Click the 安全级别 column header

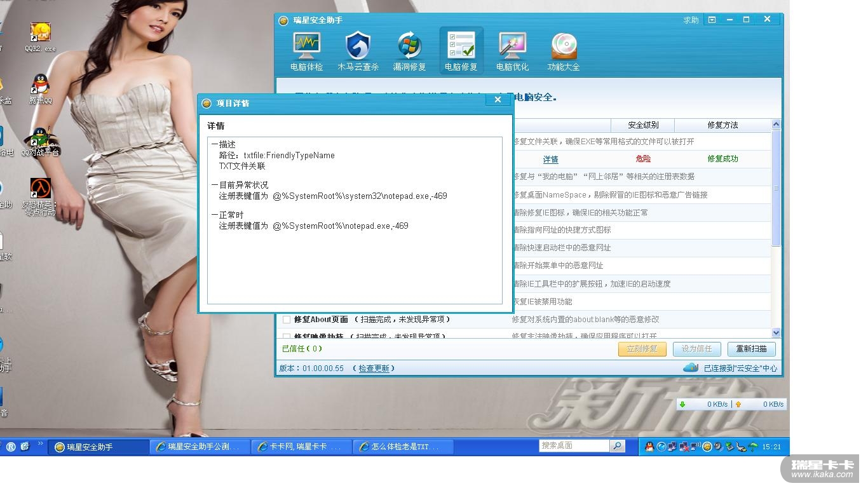tap(643, 125)
